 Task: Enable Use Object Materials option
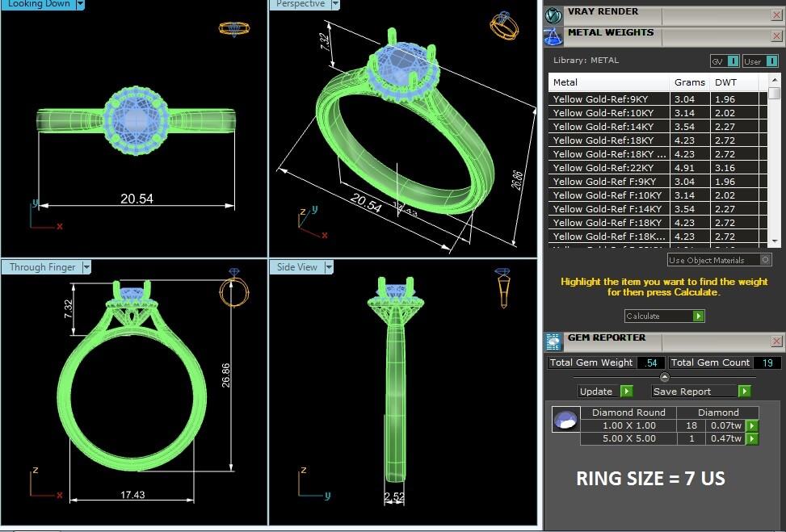point(766,260)
